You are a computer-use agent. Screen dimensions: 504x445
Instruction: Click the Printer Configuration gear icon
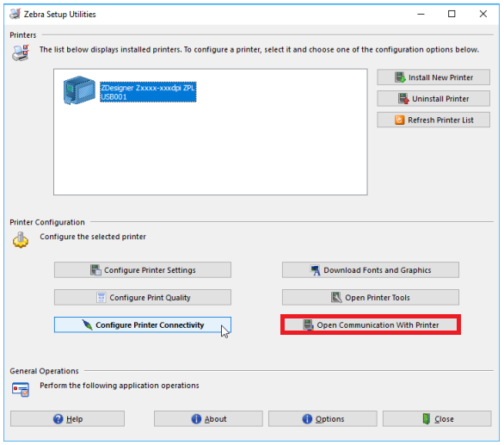[21, 240]
